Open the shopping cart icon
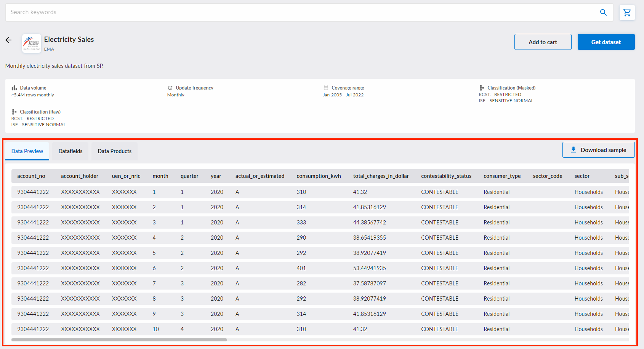The image size is (644, 349). [627, 13]
